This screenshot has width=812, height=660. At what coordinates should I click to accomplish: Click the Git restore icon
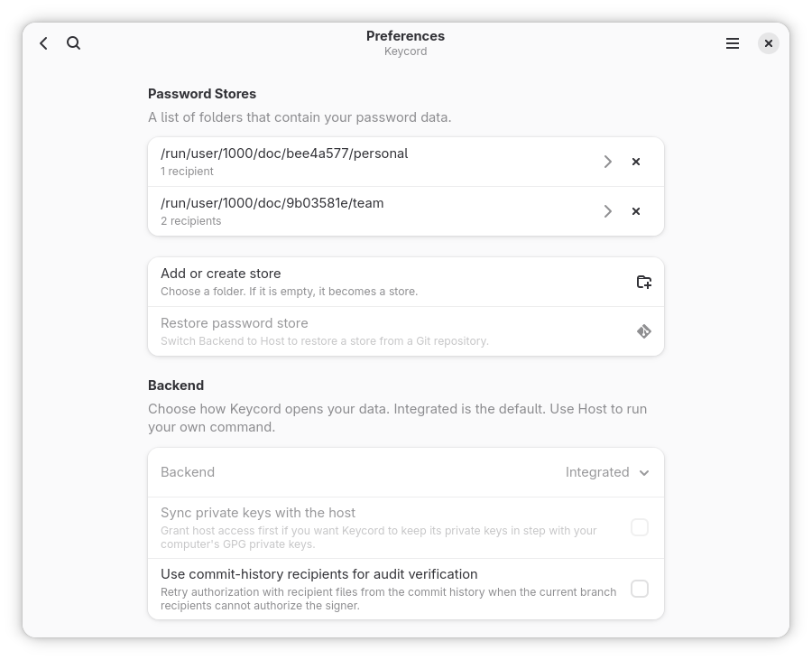point(643,331)
